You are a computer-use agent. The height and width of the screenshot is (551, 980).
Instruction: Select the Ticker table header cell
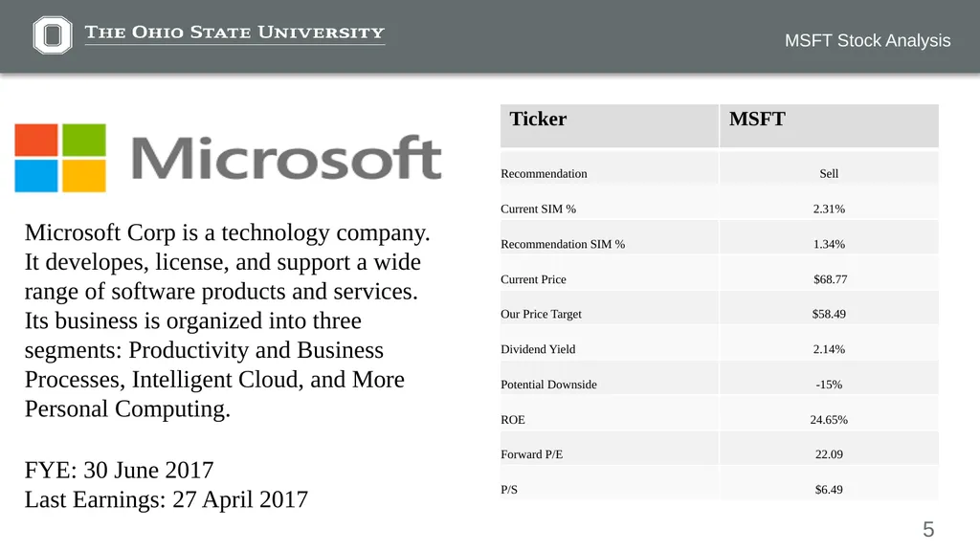(610, 126)
